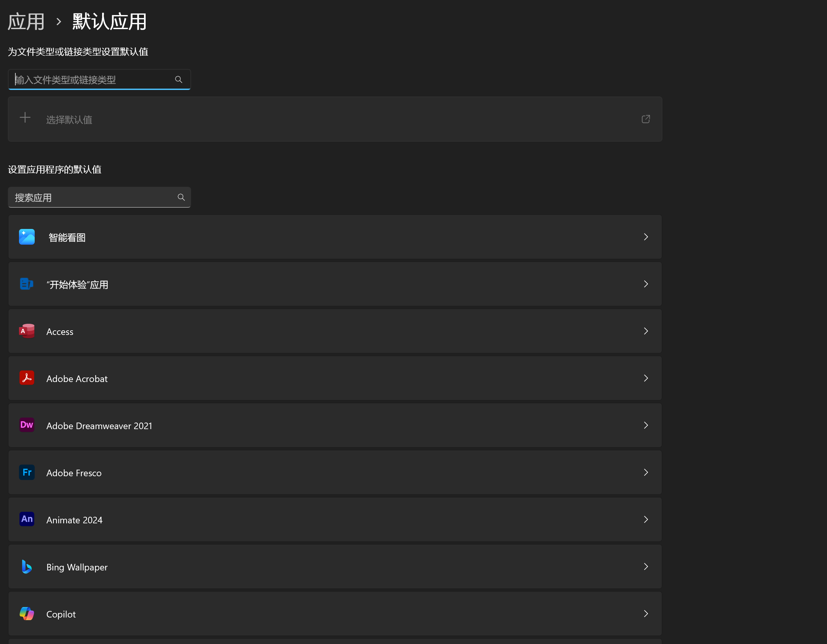Expand the Adobe Acrobat row chevron
This screenshot has height=644, width=827.
[x=646, y=378]
